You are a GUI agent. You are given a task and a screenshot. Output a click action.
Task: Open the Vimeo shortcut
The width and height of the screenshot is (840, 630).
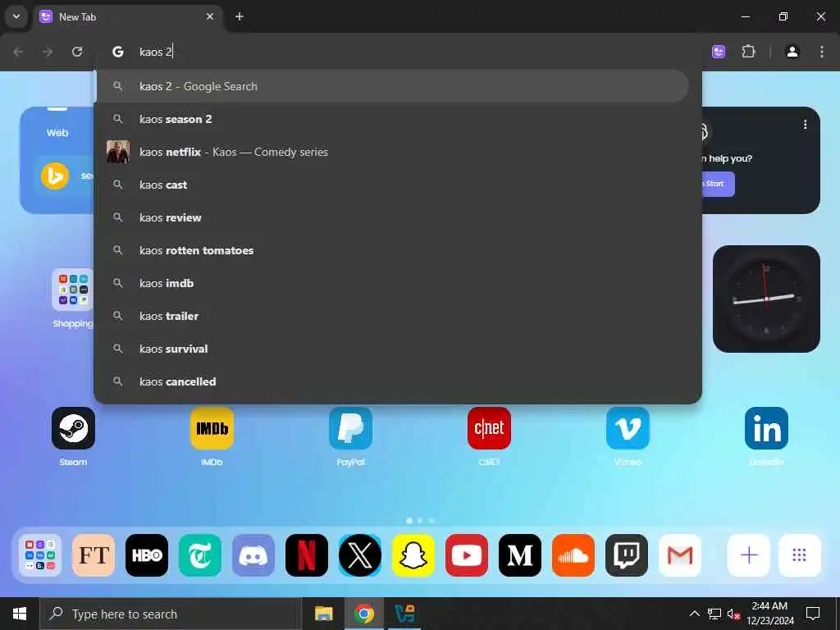[x=628, y=428]
